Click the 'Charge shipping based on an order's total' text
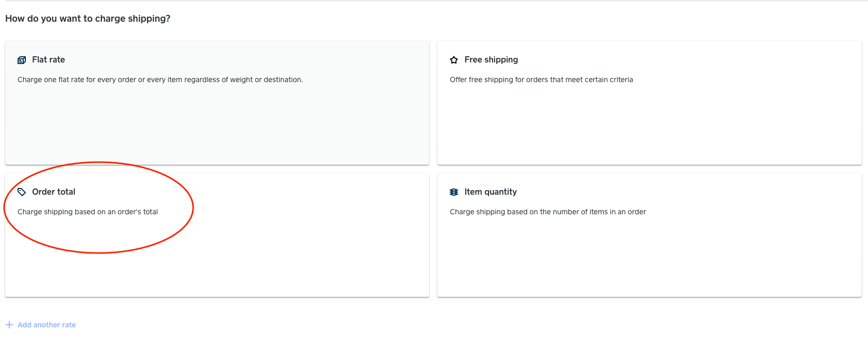This screenshot has height=363, width=868. coord(88,212)
